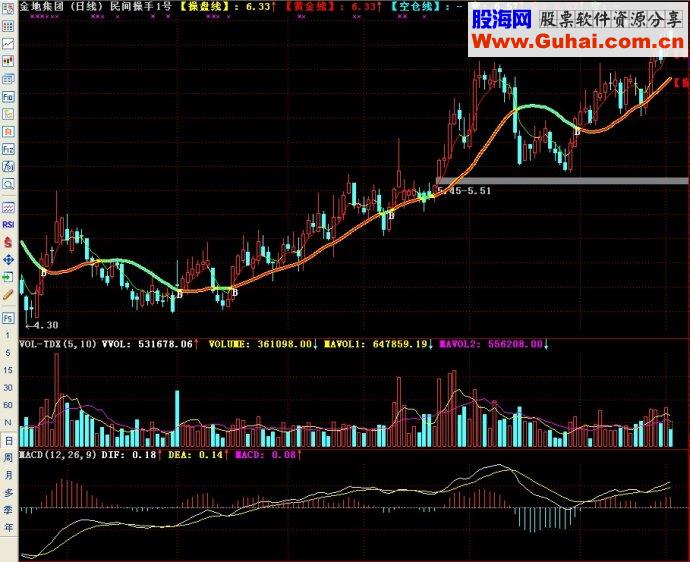Click the red dollar sign icon
The image size is (690, 562).
point(8,242)
